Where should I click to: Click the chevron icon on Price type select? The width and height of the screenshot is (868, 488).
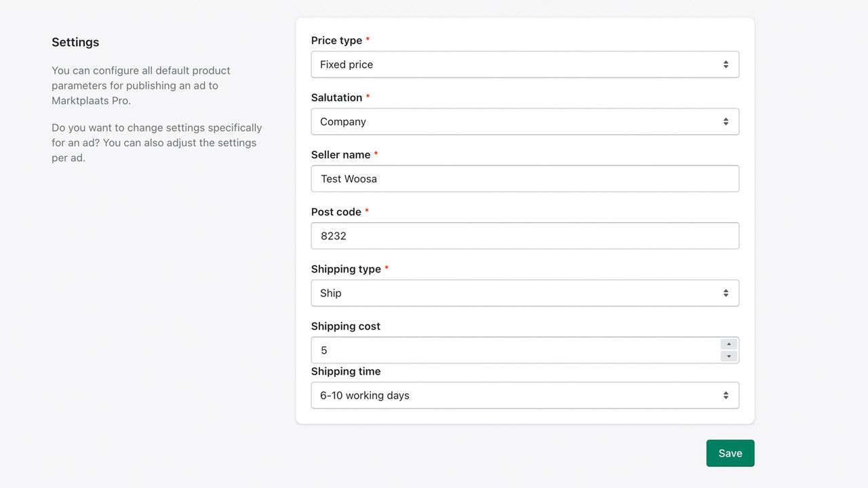(x=726, y=64)
